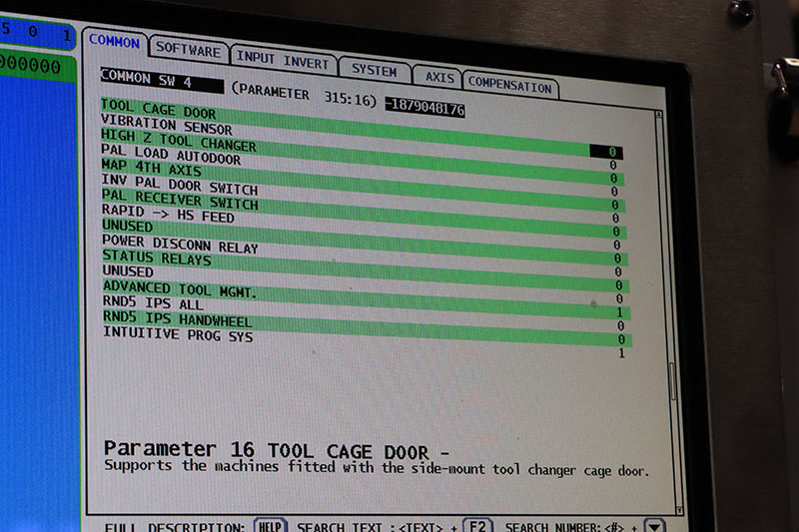Viewport: 799px width, 532px height.
Task: Click the HELP key button
Action: [270, 525]
